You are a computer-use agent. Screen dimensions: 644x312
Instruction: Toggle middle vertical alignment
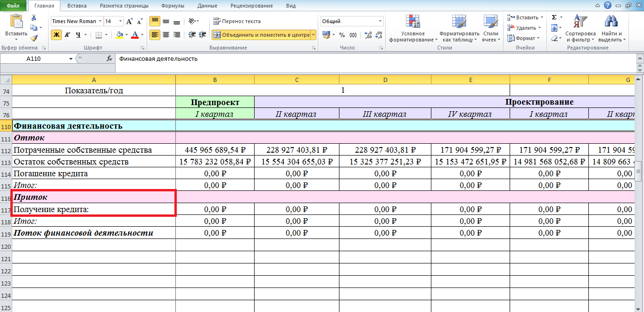click(x=166, y=21)
